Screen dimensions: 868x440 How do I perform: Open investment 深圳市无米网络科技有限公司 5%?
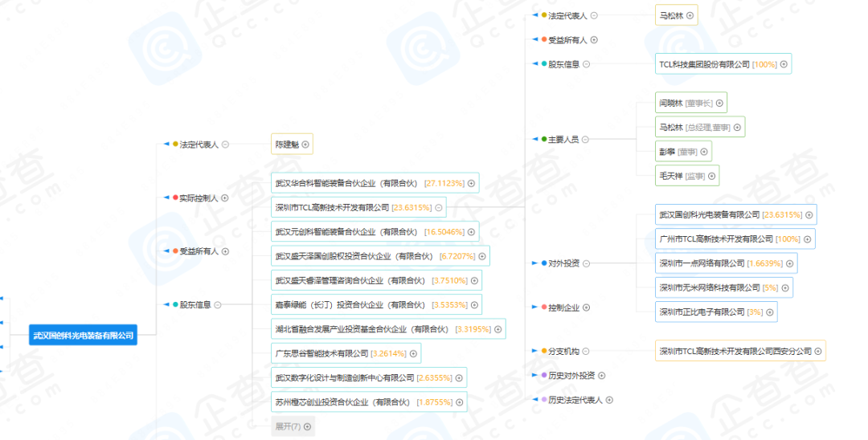coord(724,287)
